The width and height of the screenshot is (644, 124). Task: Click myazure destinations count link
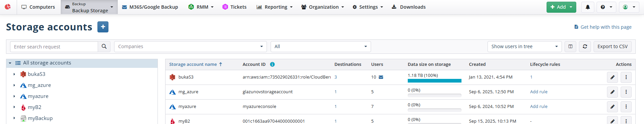[336, 107]
